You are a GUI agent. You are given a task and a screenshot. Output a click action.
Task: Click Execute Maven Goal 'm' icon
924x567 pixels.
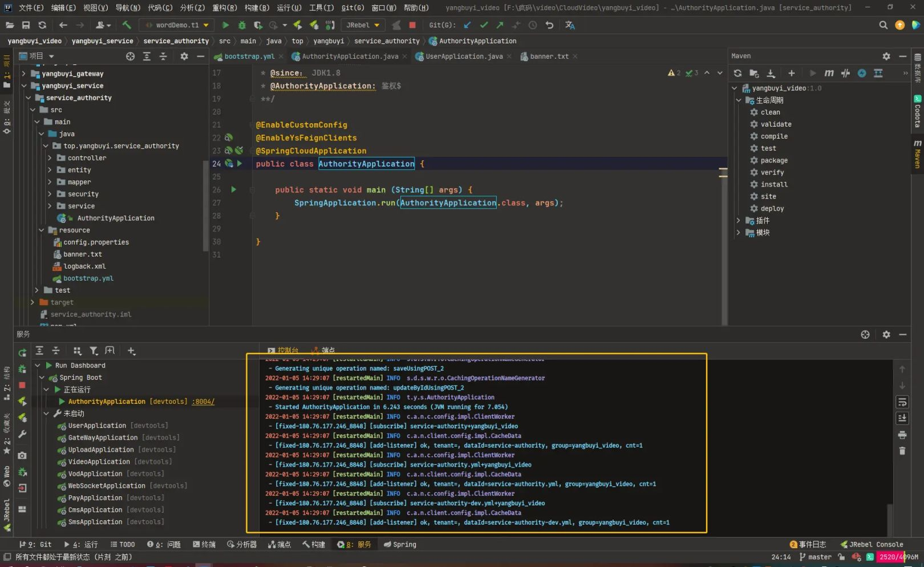click(x=829, y=73)
